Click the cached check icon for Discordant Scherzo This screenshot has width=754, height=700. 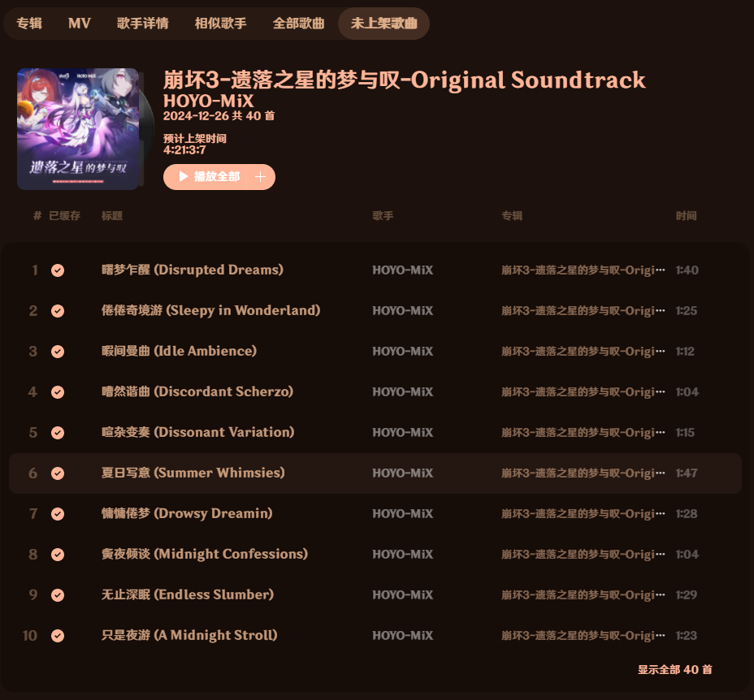pos(58,392)
